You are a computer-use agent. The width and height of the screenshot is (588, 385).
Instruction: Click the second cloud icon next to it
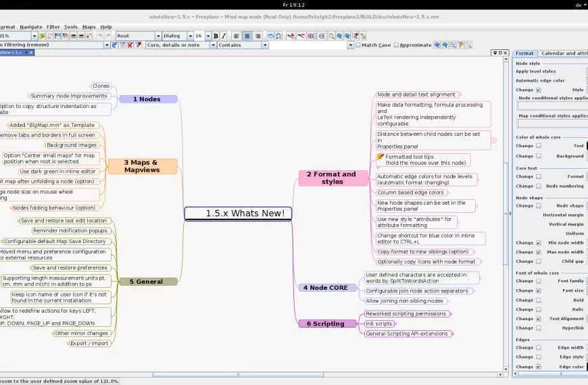click(278, 36)
